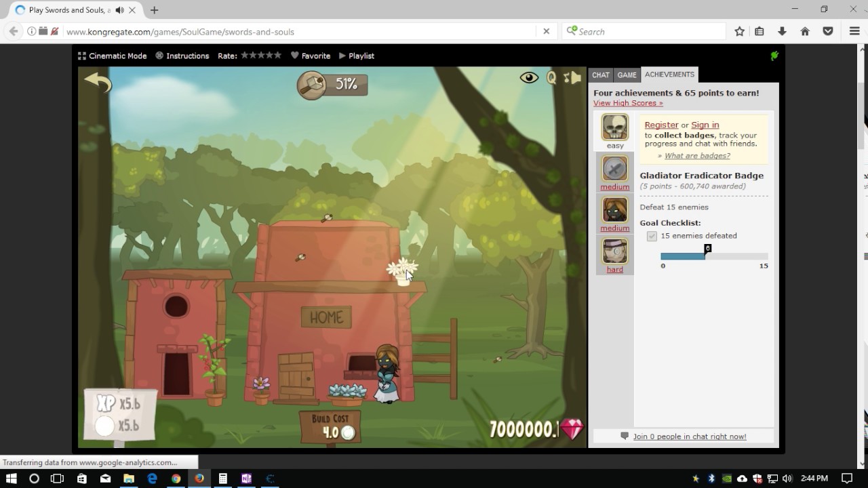The height and width of the screenshot is (488, 868).
Task: Open the downloads arrow icon
Action: tap(782, 31)
